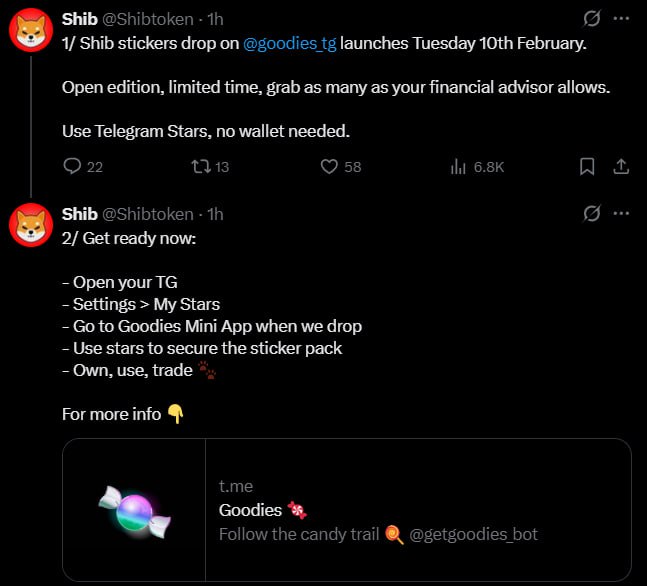Open more options on second tweet
This screenshot has width=647, height=586.
[x=621, y=214]
